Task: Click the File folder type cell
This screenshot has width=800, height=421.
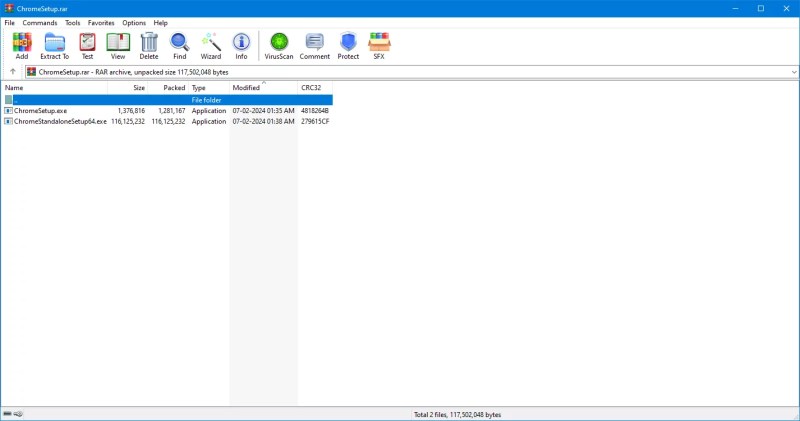Action: pos(206,100)
